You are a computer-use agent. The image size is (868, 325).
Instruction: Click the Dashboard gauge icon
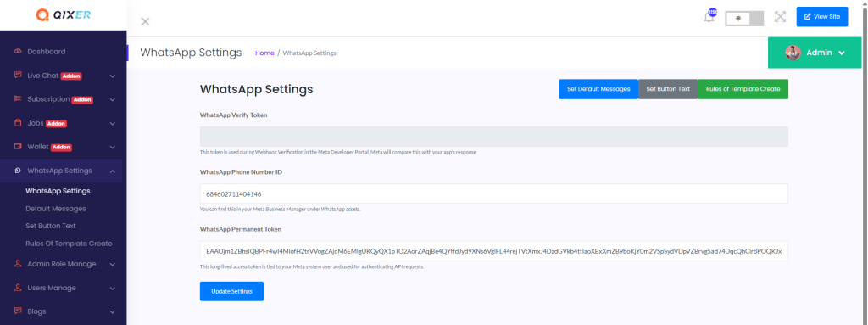[19, 52]
